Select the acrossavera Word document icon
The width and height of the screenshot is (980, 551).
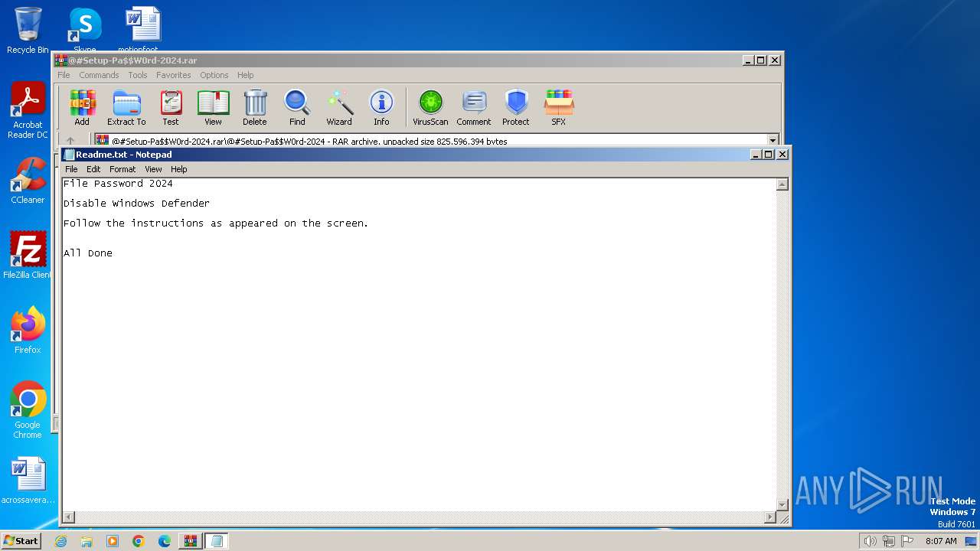point(28,481)
